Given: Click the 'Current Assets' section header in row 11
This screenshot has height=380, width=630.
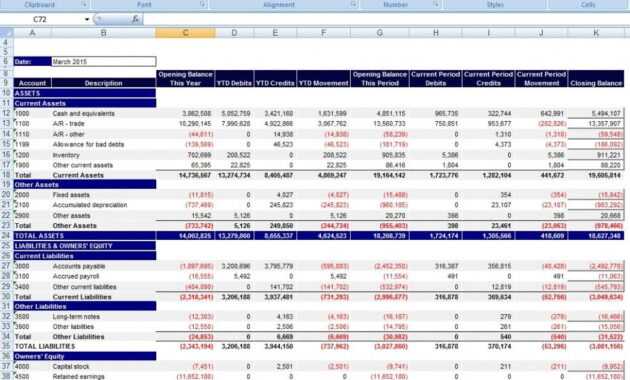Looking at the screenshot, I should [84, 103].
